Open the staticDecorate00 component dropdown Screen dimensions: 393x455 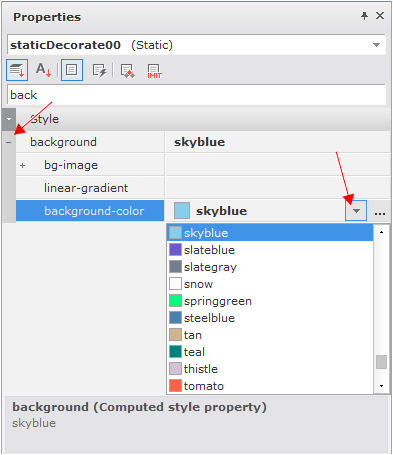coord(376,45)
